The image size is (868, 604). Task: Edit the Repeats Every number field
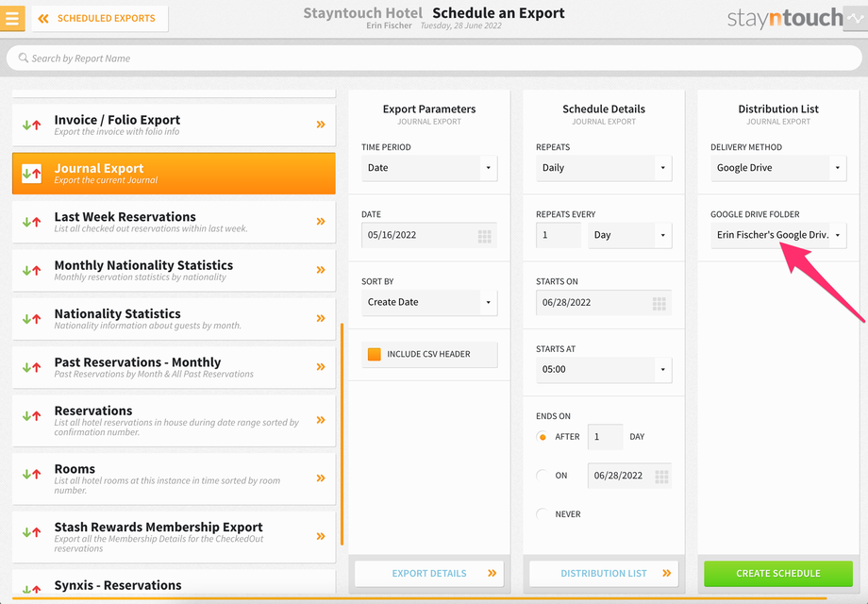point(559,235)
